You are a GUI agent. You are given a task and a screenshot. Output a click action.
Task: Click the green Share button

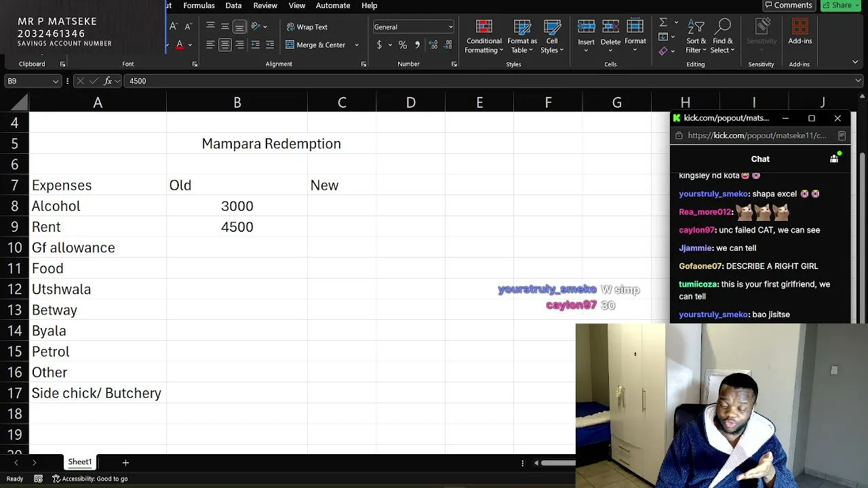click(x=840, y=5)
